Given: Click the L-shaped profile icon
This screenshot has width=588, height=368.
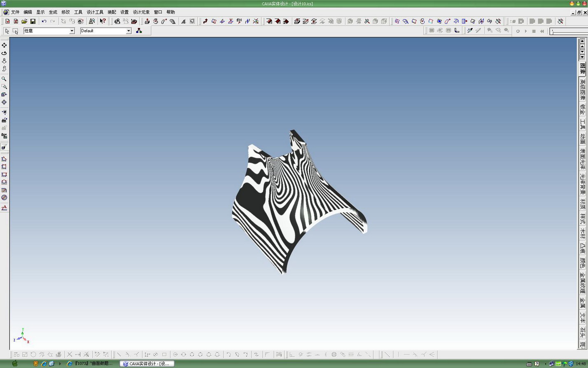Looking at the screenshot, I should (457, 30).
